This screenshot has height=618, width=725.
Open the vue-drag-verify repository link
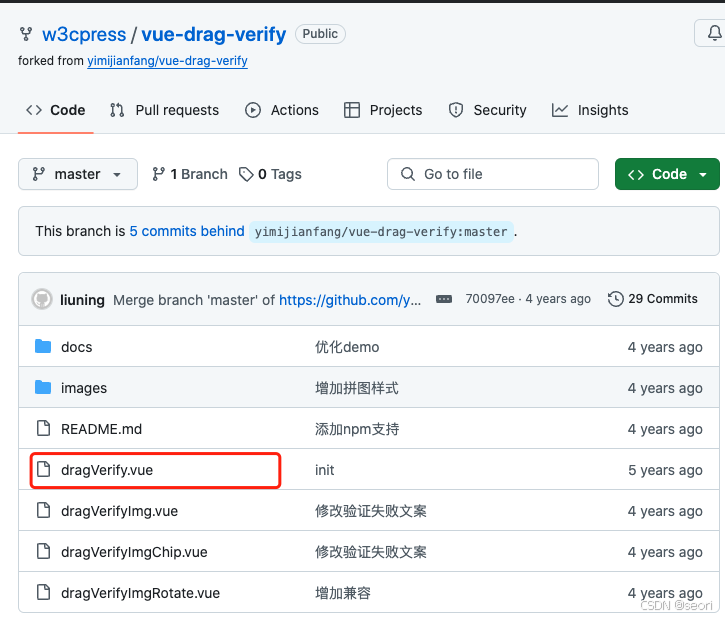tap(214, 34)
